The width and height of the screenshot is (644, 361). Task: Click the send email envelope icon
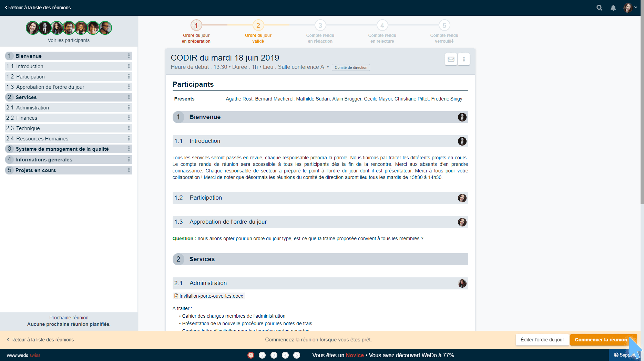pyautogui.click(x=451, y=59)
